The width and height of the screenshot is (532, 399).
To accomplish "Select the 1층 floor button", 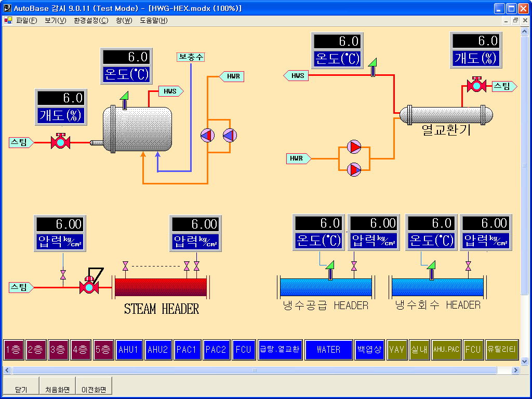I will point(14,350).
